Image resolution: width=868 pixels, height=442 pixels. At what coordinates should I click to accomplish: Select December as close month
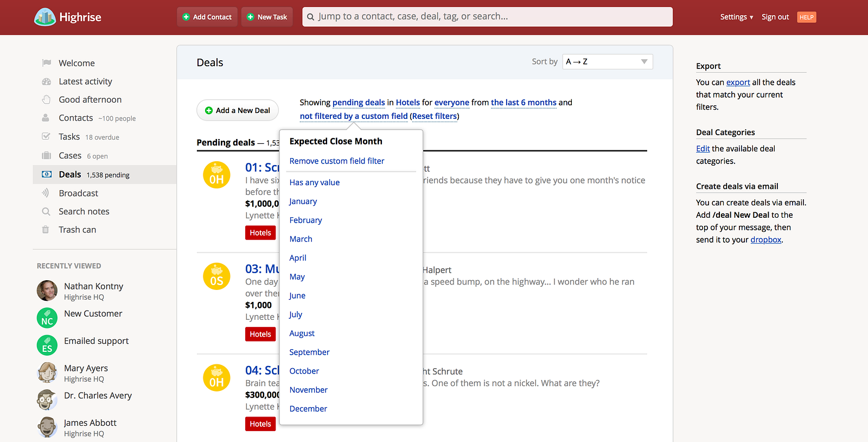pyautogui.click(x=309, y=409)
